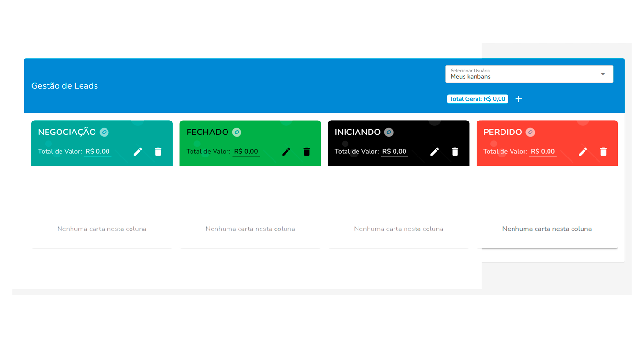Delete the NEGOCIAÇÃO column using trash icon
Image resolution: width=644 pixels, height=338 pixels.
click(158, 152)
